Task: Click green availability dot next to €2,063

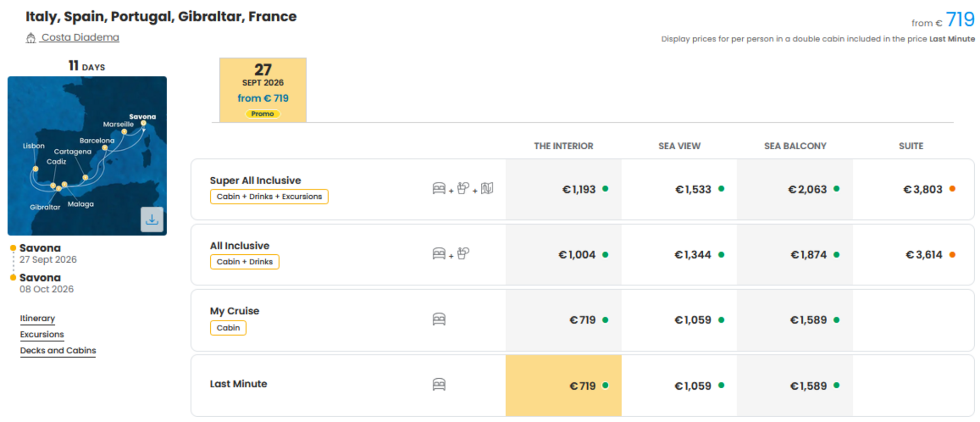Action: coord(837,189)
